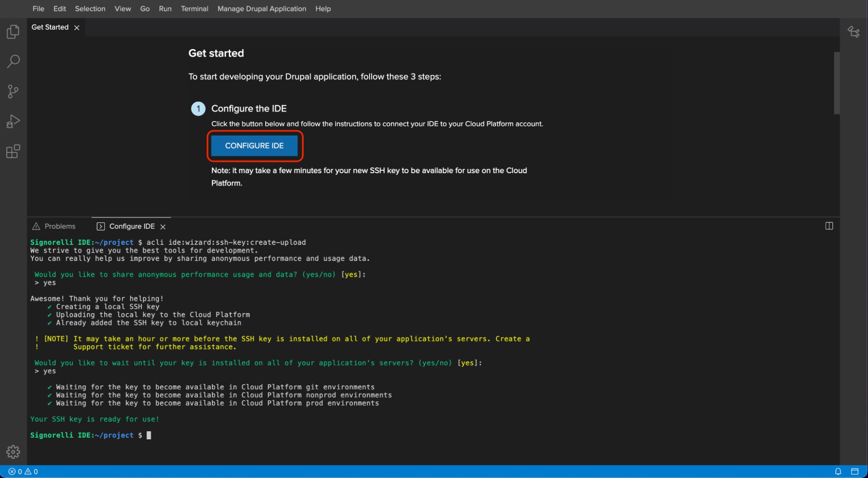Open the Explorer files icon in sidebar
868x478 pixels.
[x=13, y=32]
